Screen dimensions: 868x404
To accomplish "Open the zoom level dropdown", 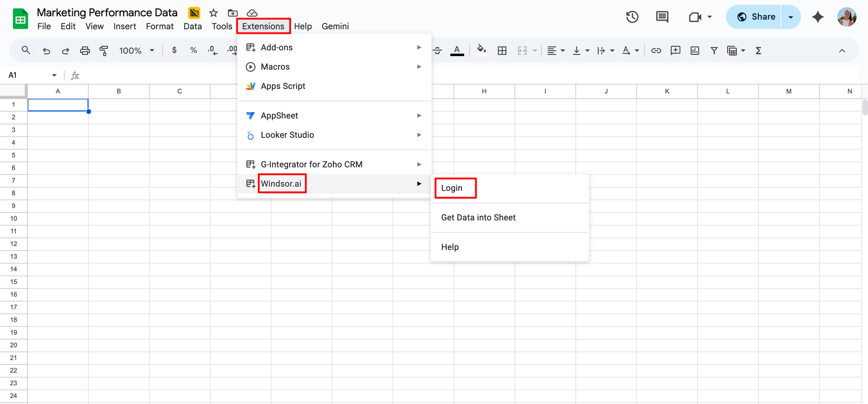I will click(x=137, y=50).
